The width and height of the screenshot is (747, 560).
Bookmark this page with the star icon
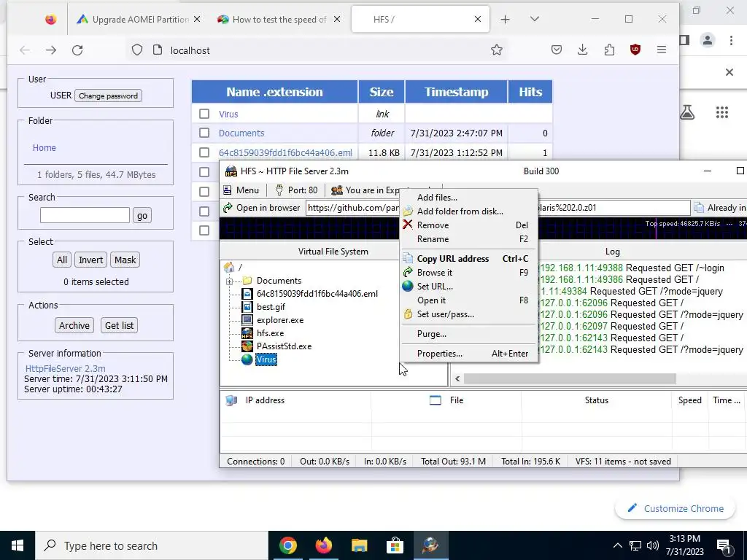(496, 50)
